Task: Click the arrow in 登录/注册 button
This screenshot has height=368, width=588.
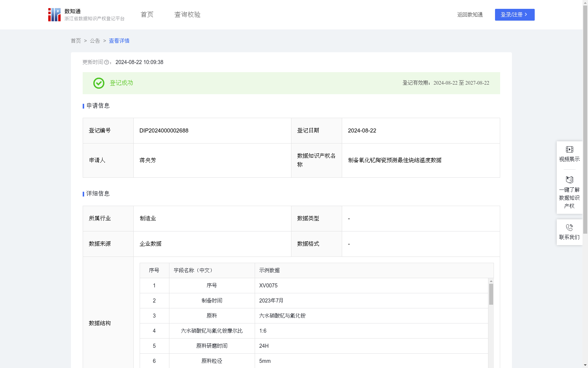Action: [x=526, y=15]
